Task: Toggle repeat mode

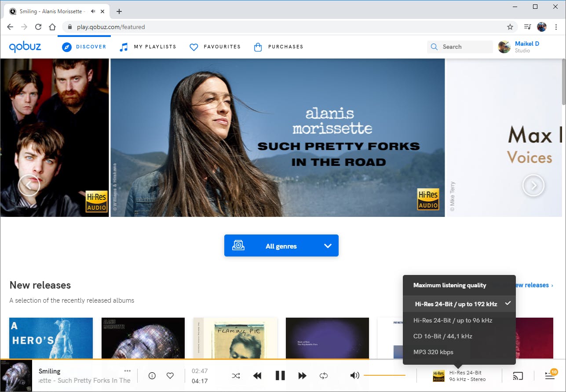Action: [324, 376]
